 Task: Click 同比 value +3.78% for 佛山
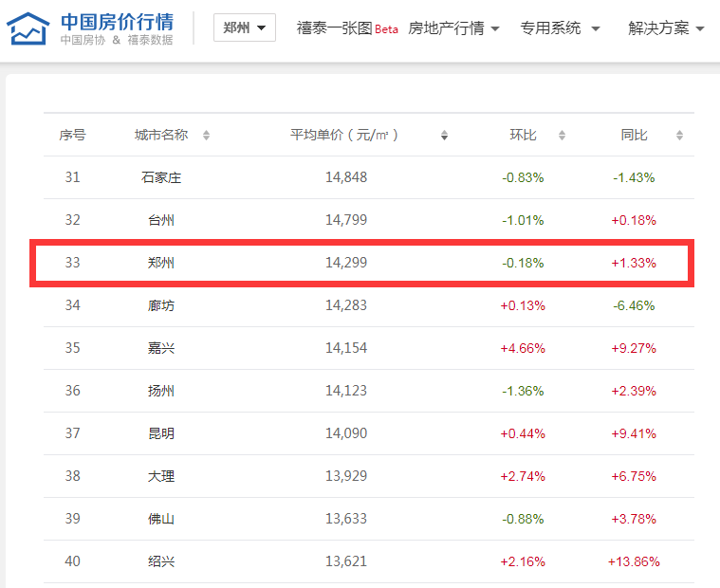pyautogui.click(x=634, y=519)
